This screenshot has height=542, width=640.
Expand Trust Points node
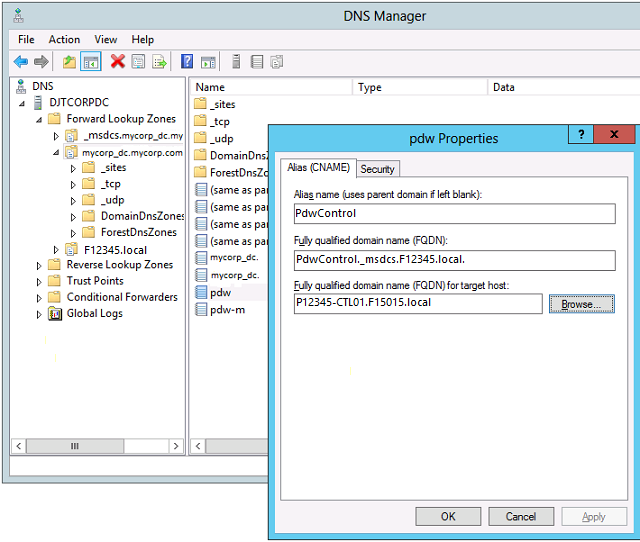[39, 282]
